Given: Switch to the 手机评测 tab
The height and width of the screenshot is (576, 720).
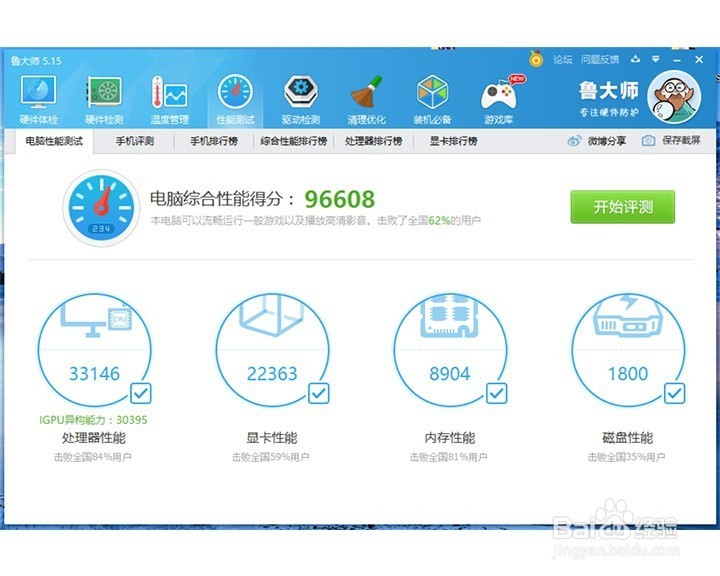Looking at the screenshot, I should pyautogui.click(x=135, y=141).
